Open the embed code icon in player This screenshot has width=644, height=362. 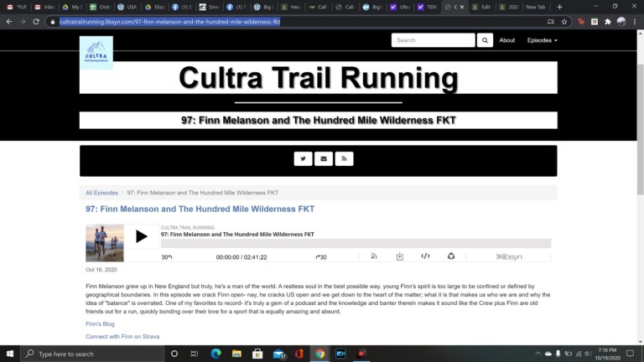pyautogui.click(x=425, y=256)
